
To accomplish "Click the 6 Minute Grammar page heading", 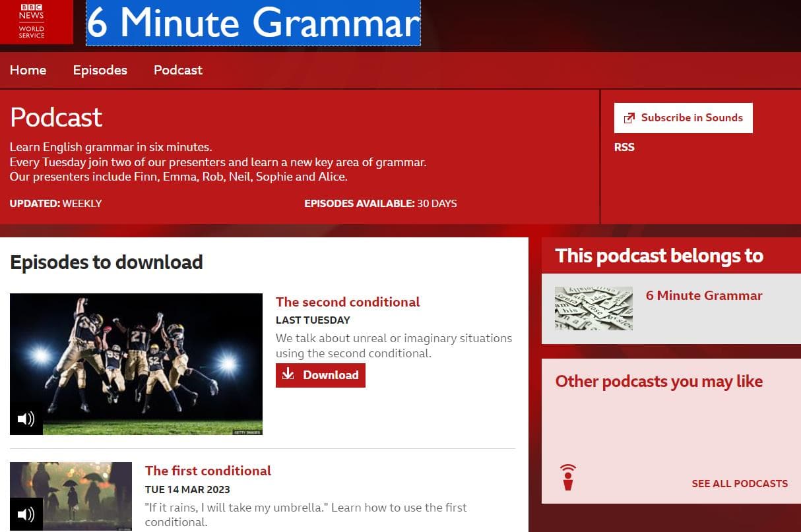I will pos(253,23).
